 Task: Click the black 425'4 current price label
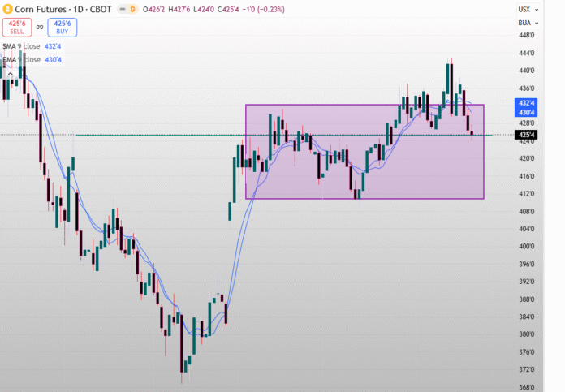tap(526, 135)
